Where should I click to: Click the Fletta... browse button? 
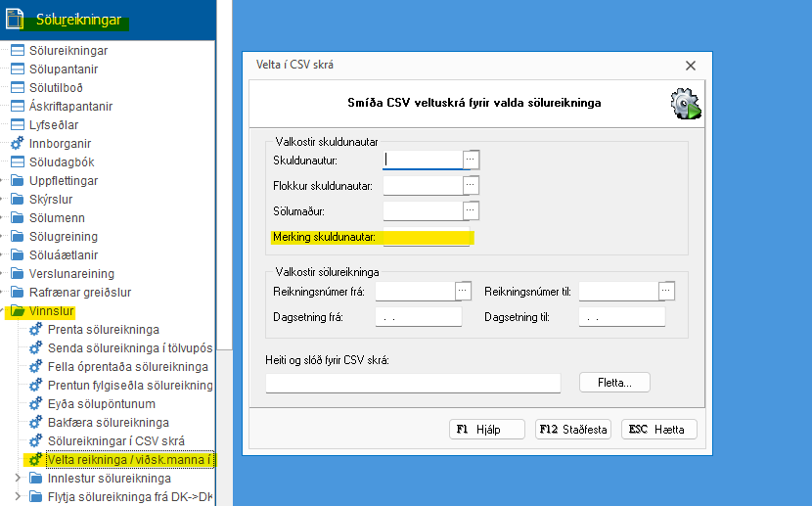[614, 383]
